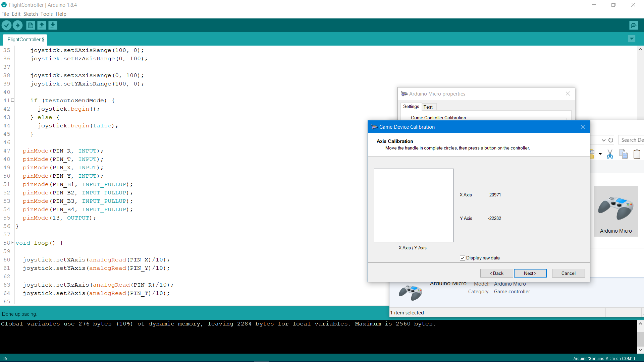Viewport: 644px width, 362px height.
Task: Open the Serial Monitor
Action: coord(634,25)
